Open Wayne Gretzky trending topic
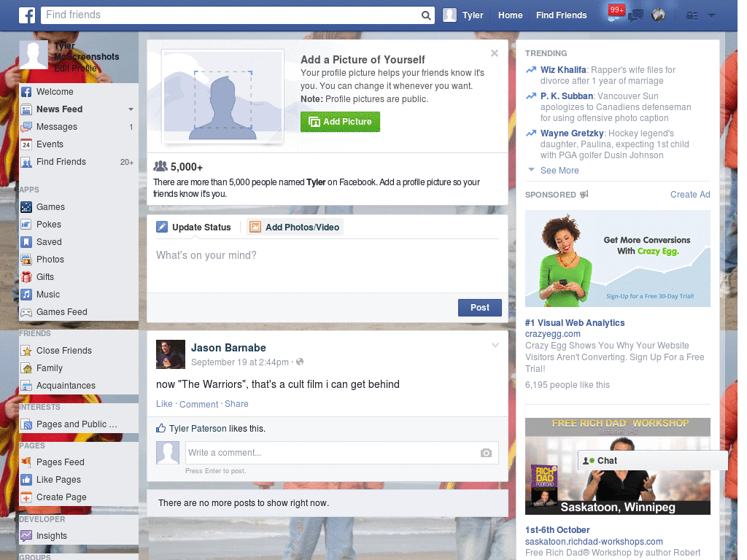This screenshot has height=560, width=747. click(572, 133)
